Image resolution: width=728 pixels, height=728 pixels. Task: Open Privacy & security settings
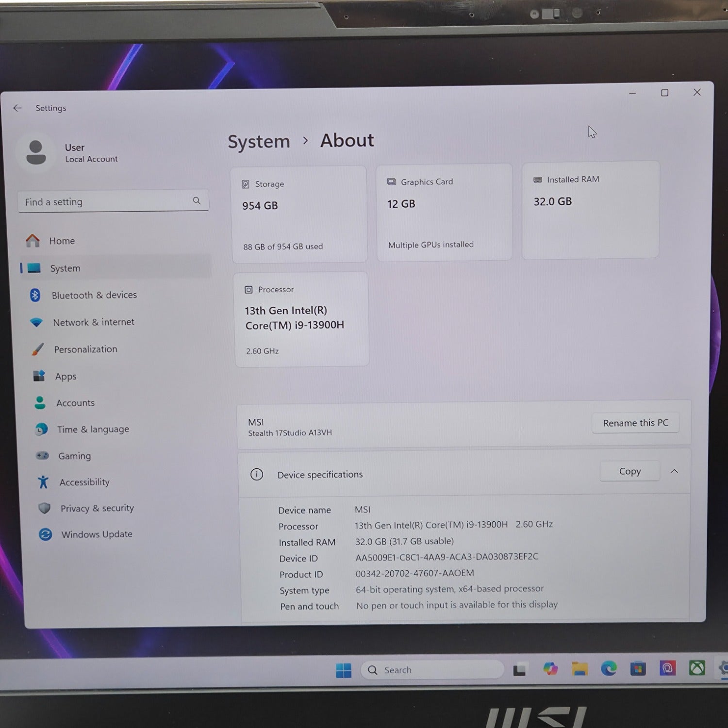[x=97, y=508]
